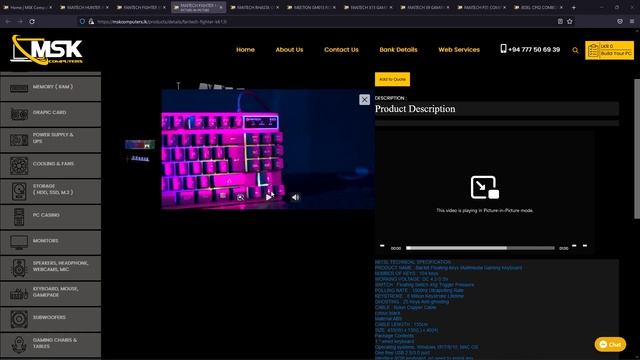Screen dimensions: 640x360
Task: Click the Subwoofers speaker icon
Action: [19, 319]
